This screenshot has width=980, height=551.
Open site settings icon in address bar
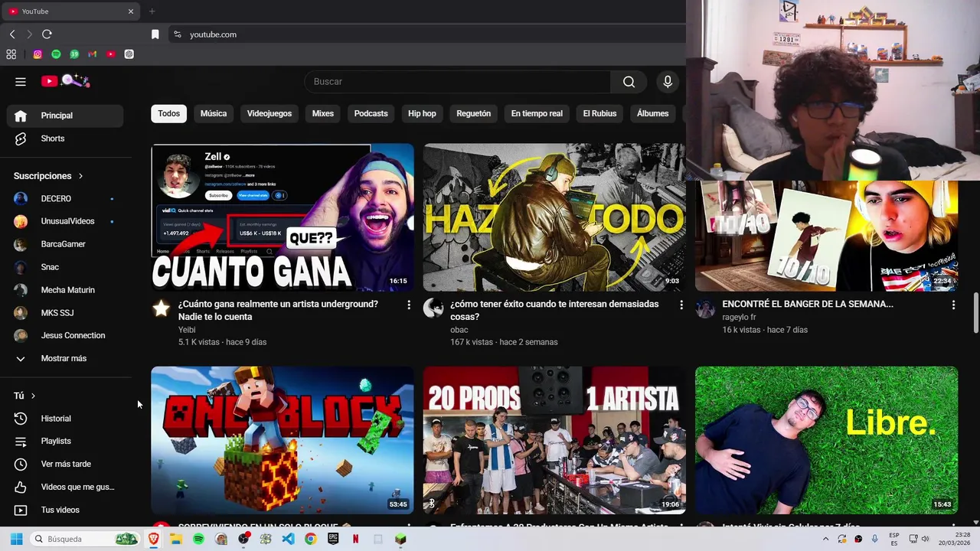pos(178,34)
